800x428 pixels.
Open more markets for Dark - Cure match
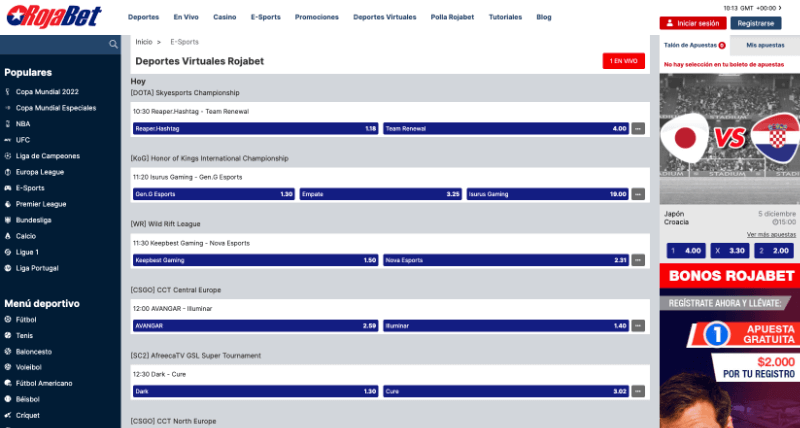point(638,391)
